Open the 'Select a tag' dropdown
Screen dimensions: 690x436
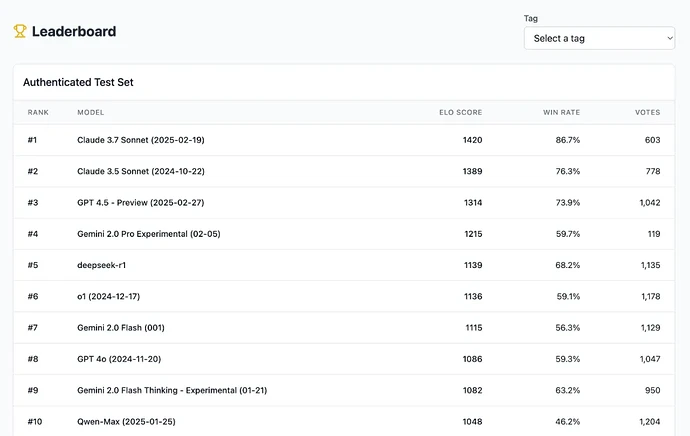point(598,38)
